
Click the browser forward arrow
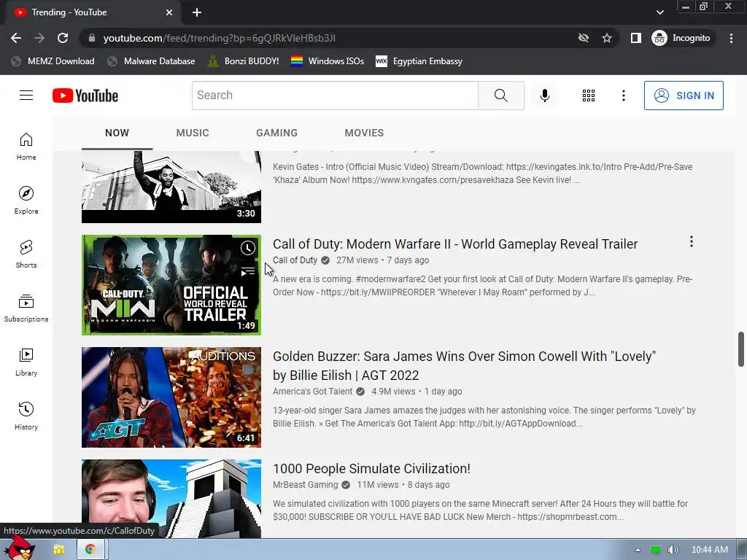coord(39,38)
